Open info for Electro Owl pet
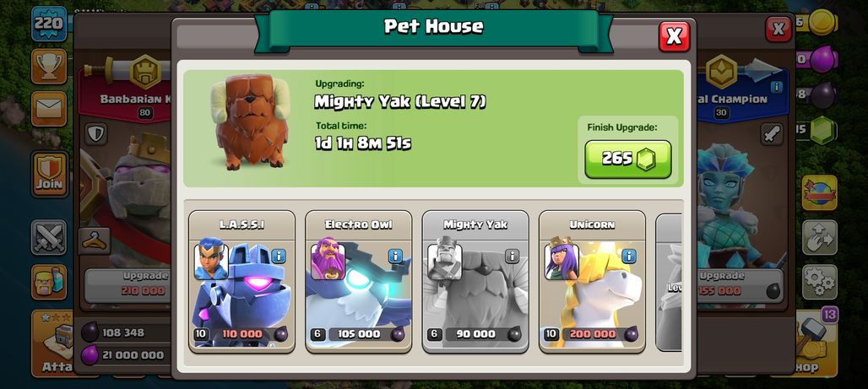 395,257
